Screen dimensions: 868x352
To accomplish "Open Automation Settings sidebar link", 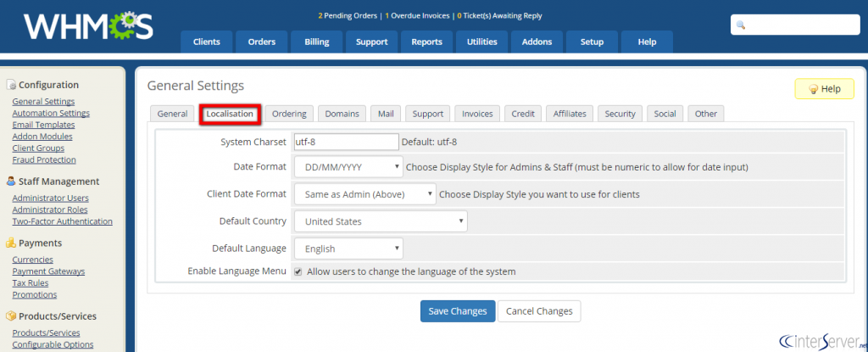I will coord(51,113).
